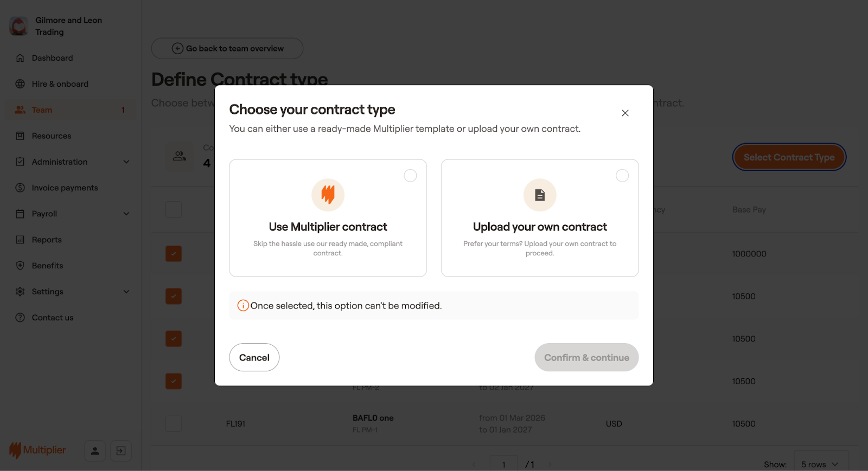The width and height of the screenshot is (868, 471).
Task: Close the contract type dialog with X
Action: 625,113
